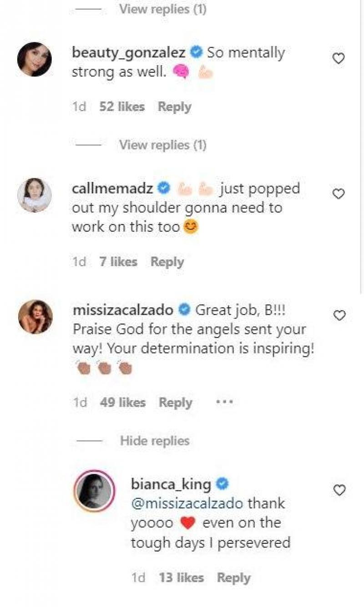
Task: Expand replies under beauty_gonzalez's comment
Action: click(x=162, y=145)
